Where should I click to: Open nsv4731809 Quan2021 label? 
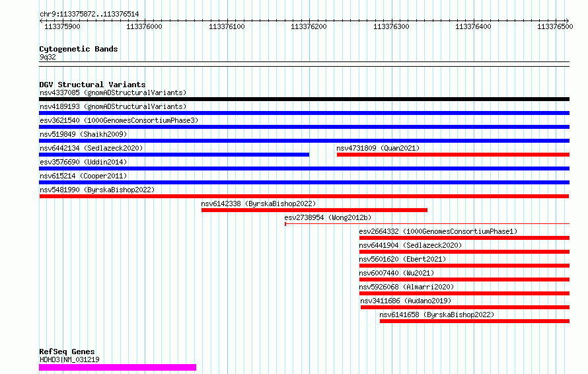[378, 148]
